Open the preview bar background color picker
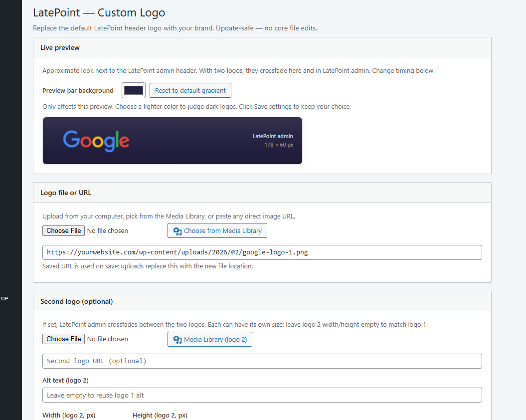Viewport: 526px width, 420px height. point(133,90)
